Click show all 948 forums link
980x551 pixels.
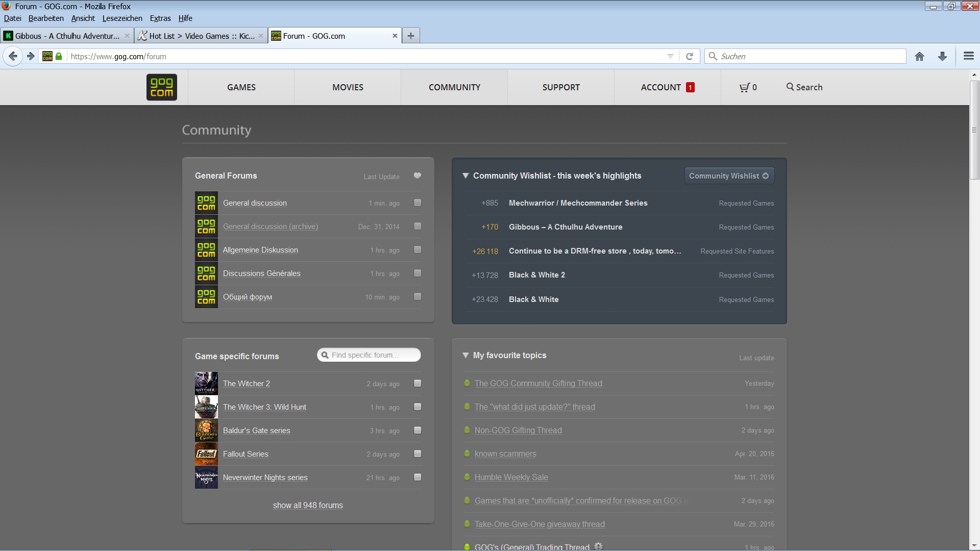[x=308, y=505]
